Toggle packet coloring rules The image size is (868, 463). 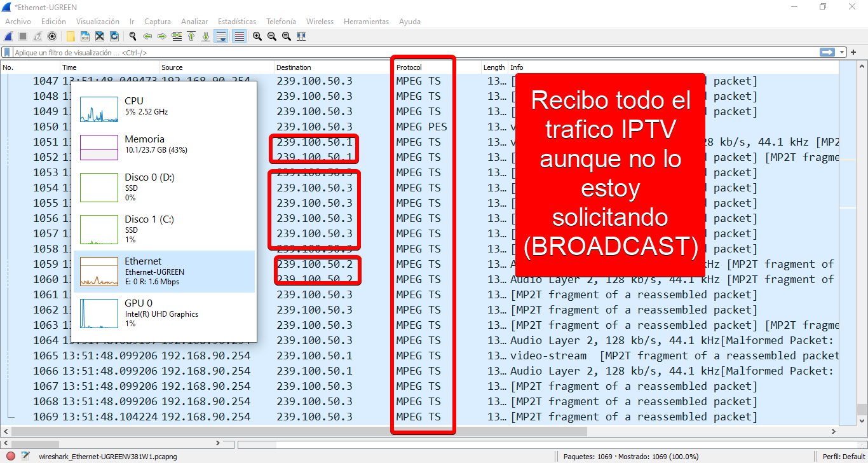click(x=239, y=36)
